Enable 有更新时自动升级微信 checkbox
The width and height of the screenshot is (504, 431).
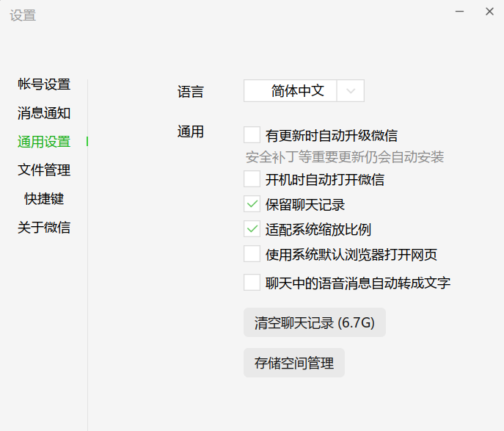[x=252, y=135]
